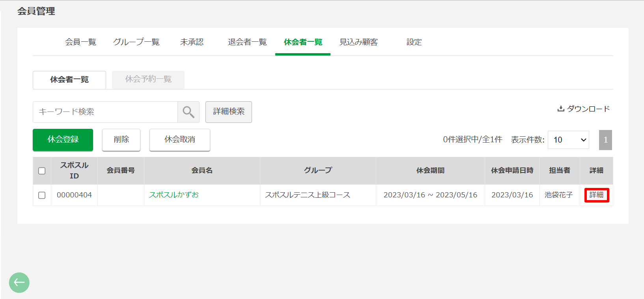The height and width of the screenshot is (299, 644).
Task: Click the magnifying glass search icon
Action: [189, 112]
